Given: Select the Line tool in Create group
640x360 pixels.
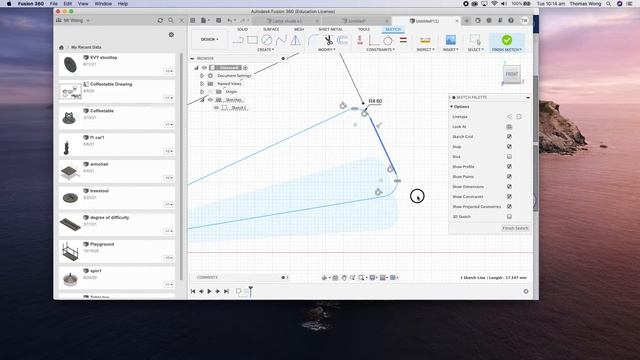Looking at the screenshot, I should coord(238,40).
